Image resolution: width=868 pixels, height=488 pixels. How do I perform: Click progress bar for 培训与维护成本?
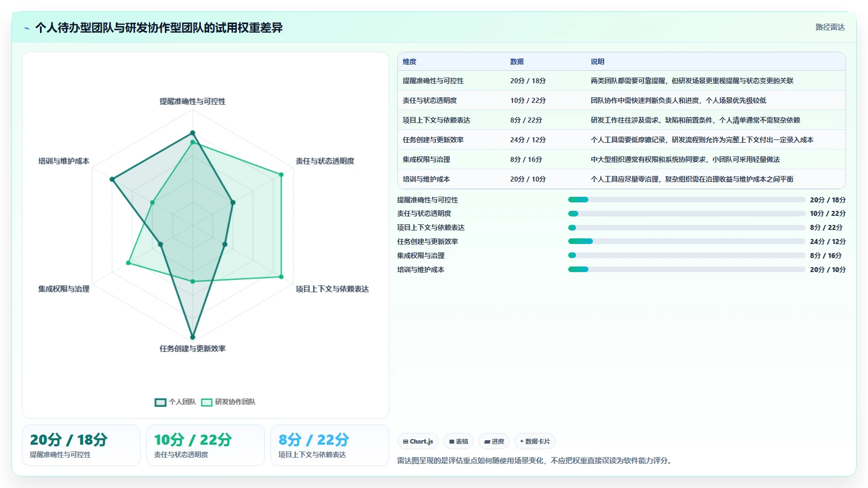[x=687, y=269]
